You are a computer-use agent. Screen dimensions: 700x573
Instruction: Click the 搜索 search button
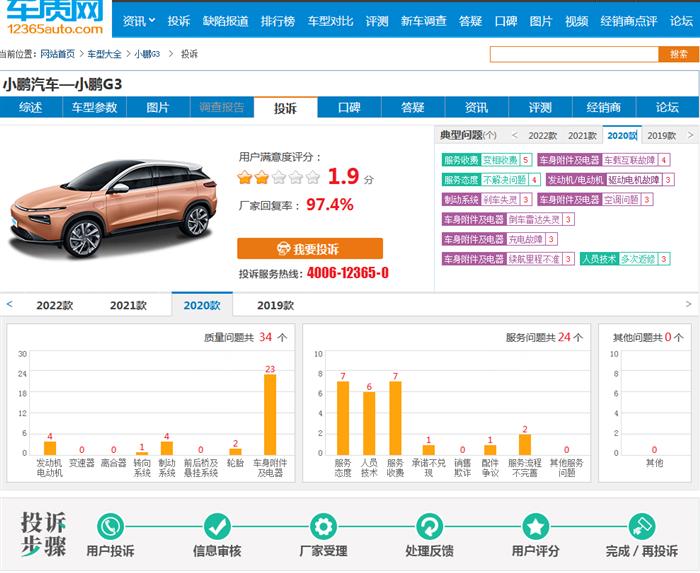pos(679,54)
